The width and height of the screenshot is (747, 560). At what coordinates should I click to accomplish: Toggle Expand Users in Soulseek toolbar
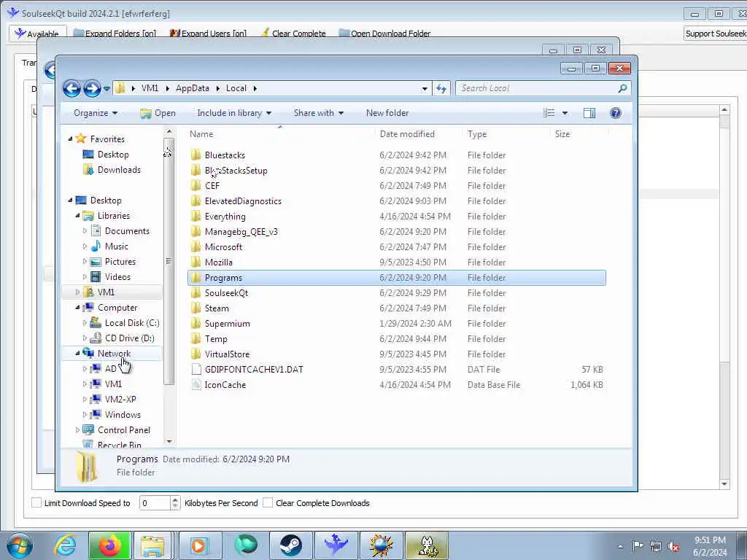pos(208,34)
